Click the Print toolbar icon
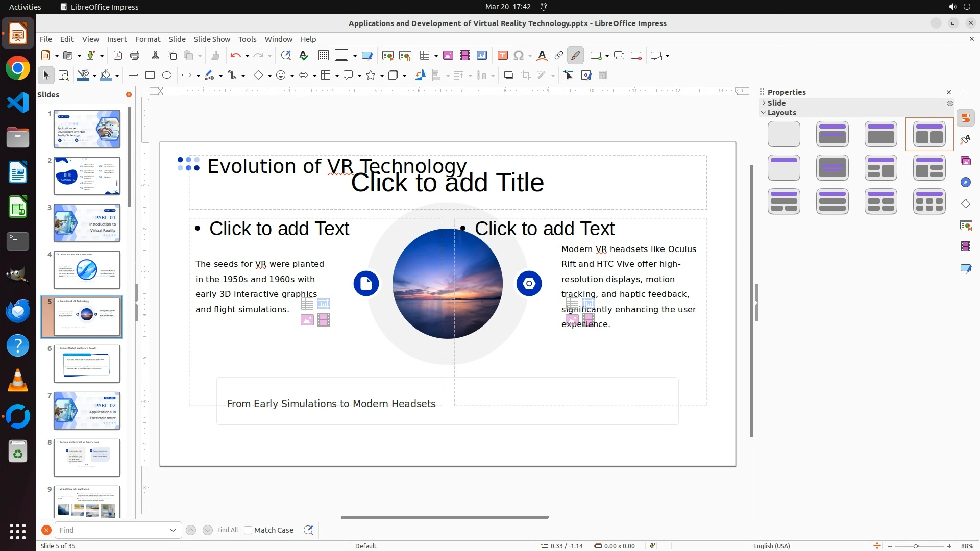This screenshot has width=980, height=551. click(135, 56)
